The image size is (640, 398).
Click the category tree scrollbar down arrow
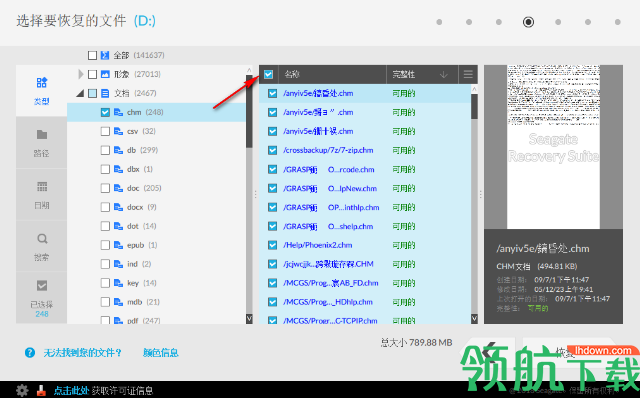pyautogui.click(x=249, y=318)
